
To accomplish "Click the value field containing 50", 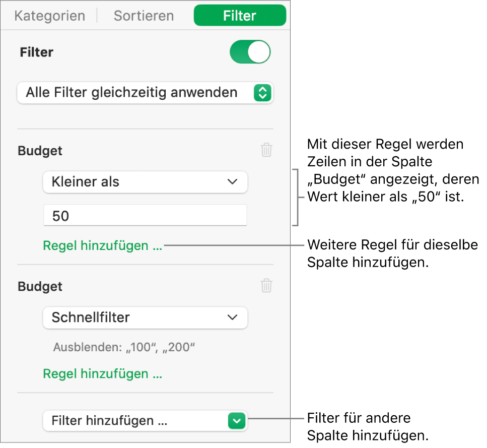I will pos(145,216).
